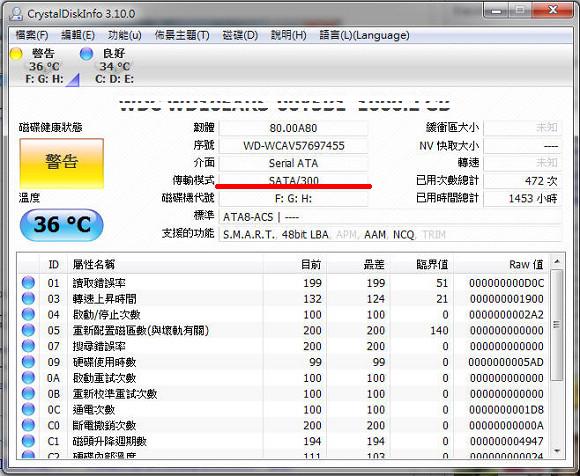
Task: Click status orb for attribute 05 row
Action: coord(28,330)
